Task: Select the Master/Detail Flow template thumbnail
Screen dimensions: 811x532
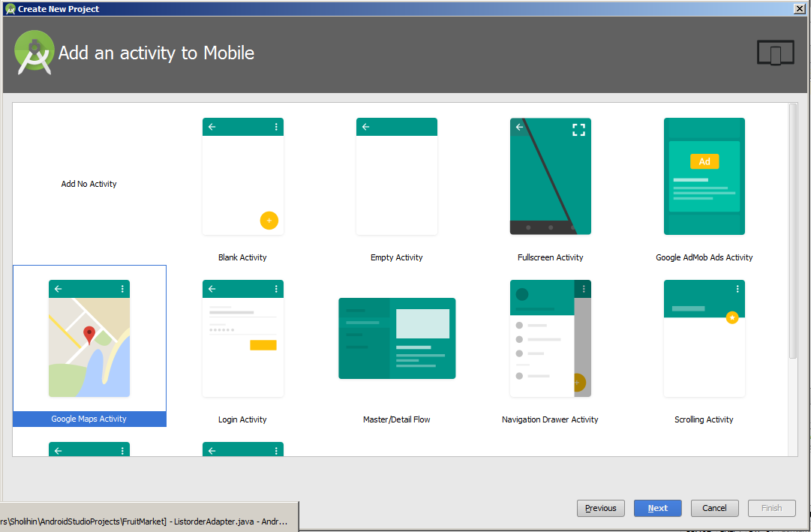Action: pos(397,338)
